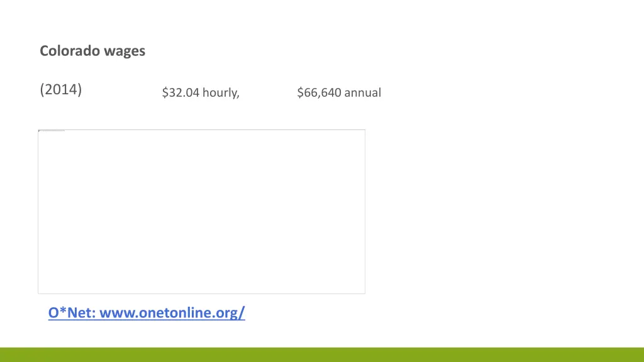This screenshot has height=362, width=644.
Task: Click the "$32.04 hourly," wage text
Action: click(x=201, y=93)
